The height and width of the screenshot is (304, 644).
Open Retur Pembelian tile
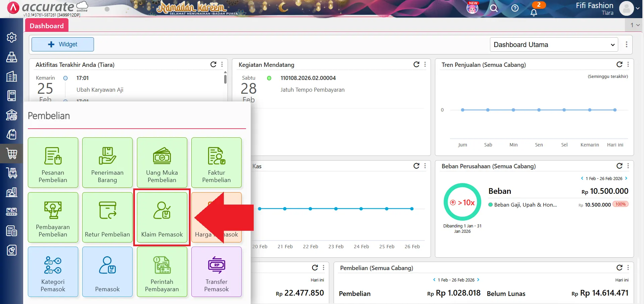107,217
